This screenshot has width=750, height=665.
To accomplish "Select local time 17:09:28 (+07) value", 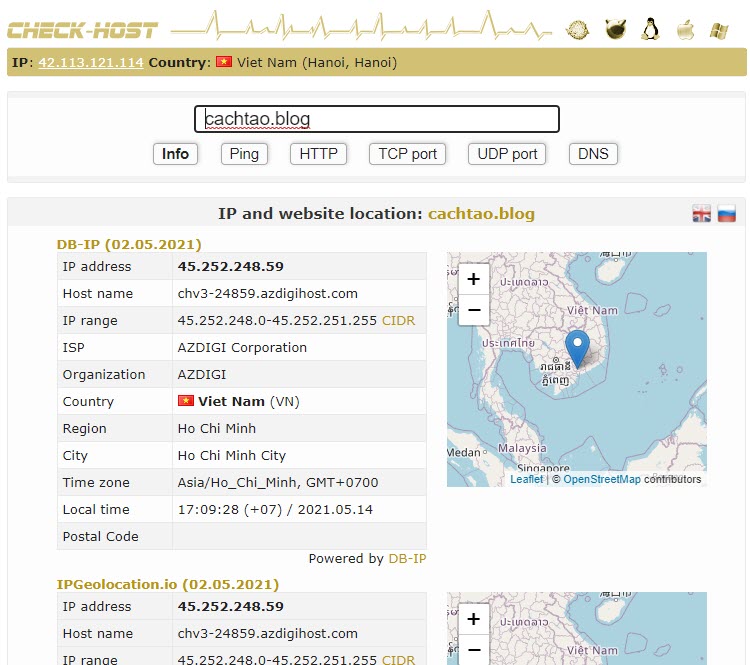I will 275,510.
